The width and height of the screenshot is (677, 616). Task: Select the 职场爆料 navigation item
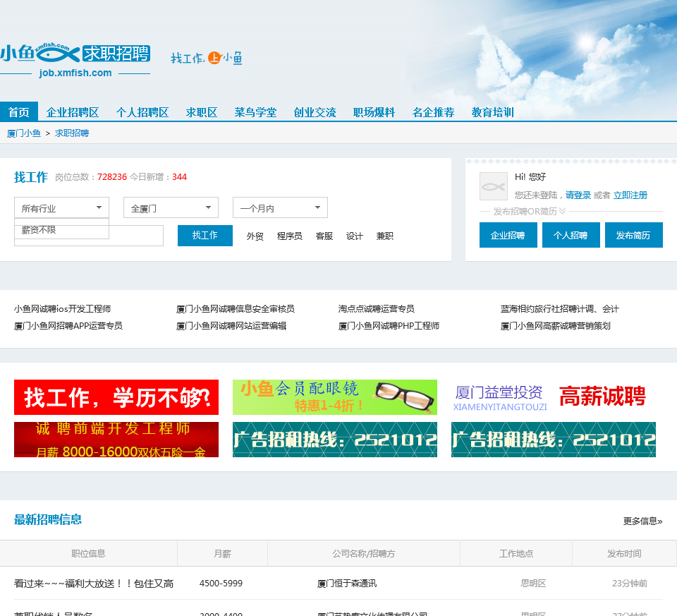click(373, 111)
